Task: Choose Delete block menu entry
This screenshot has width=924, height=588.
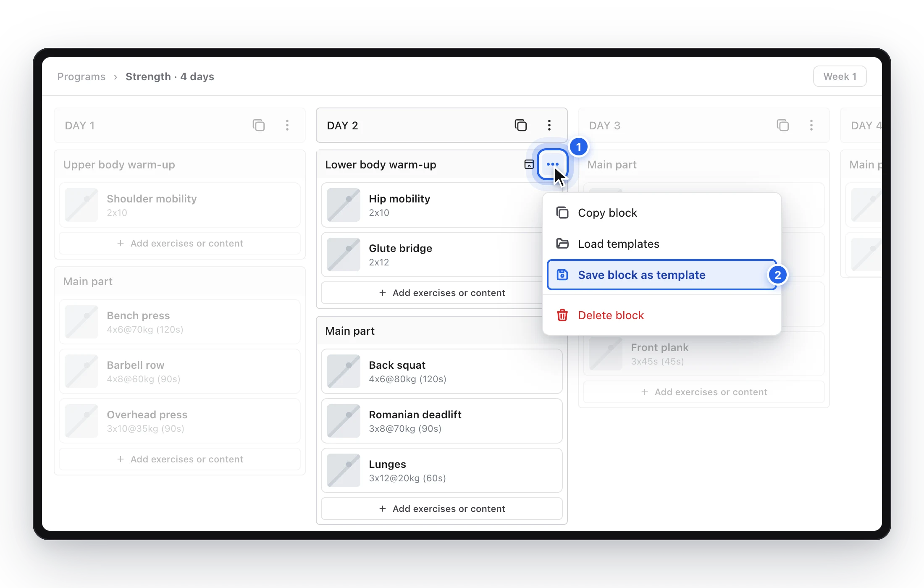Action: point(661,315)
